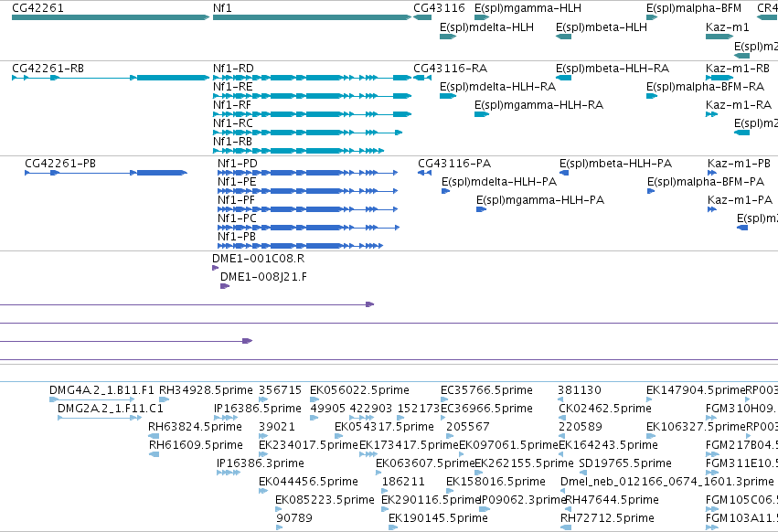This screenshot has height=532, width=778.
Task: Select transcript Kaz-m1-RA
Action: (711, 114)
